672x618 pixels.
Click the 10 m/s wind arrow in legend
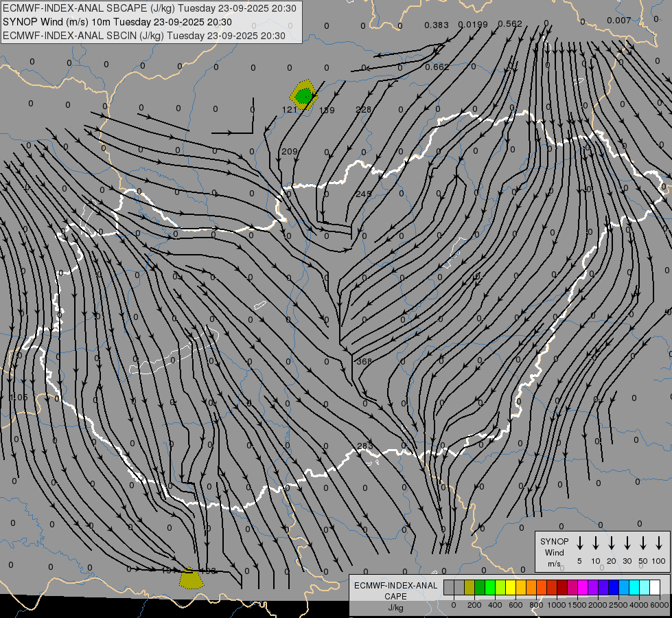pos(595,543)
